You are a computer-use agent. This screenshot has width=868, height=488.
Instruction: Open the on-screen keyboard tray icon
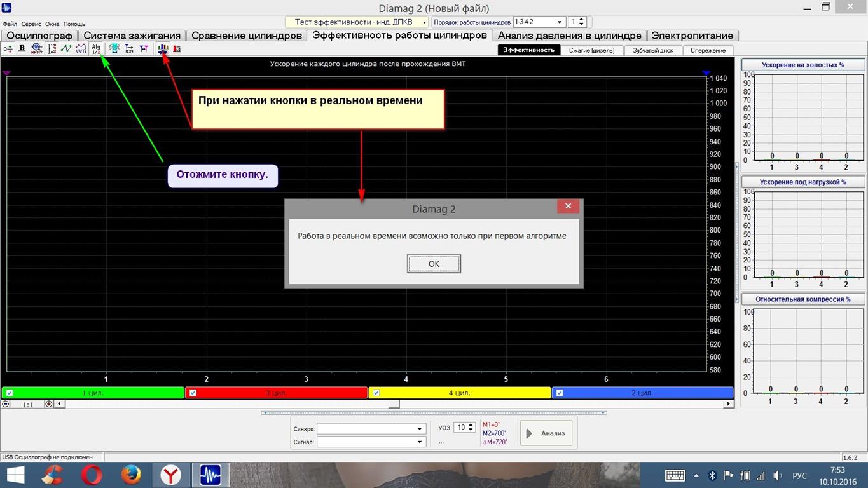(x=675, y=476)
